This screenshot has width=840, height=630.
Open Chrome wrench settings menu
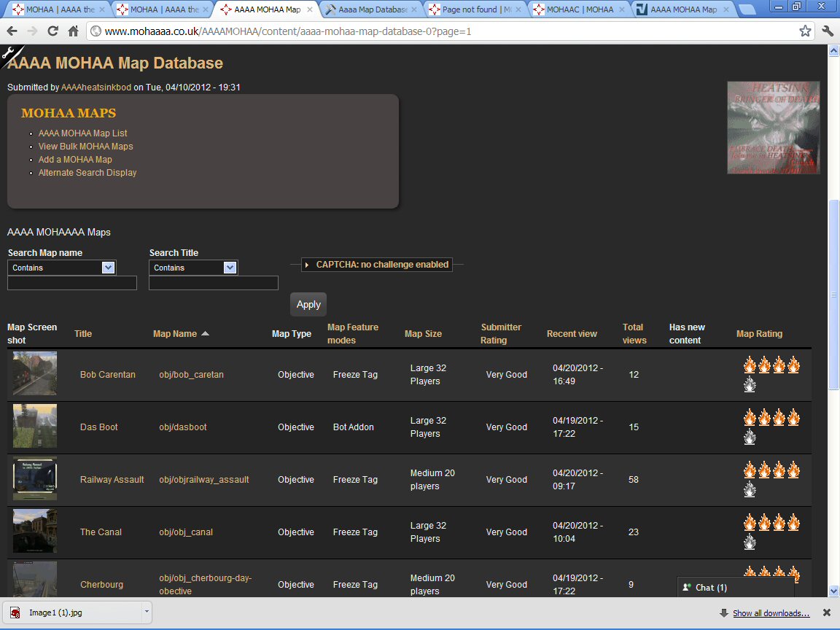coord(828,31)
